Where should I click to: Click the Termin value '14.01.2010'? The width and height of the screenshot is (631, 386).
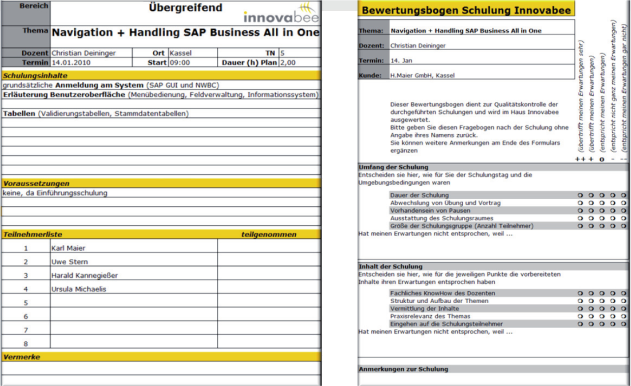point(91,62)
